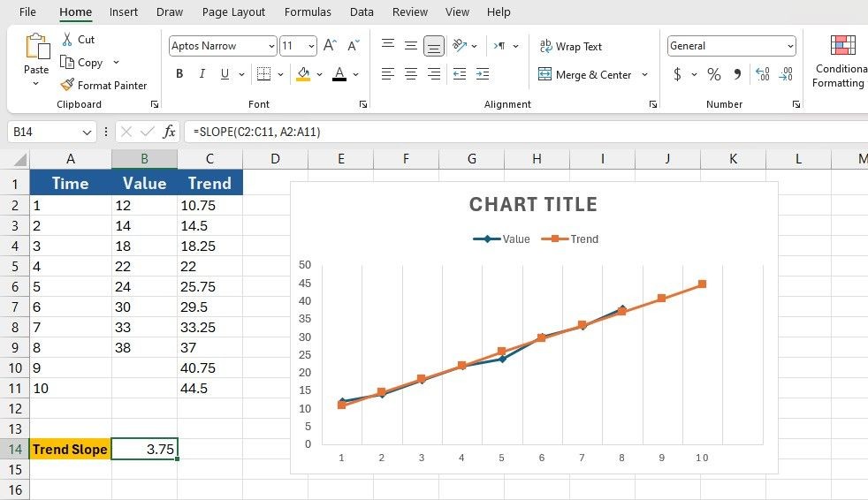Apply the Fill Color bucket icon
Viewport: 868px width, 500px height.
(x=303, y=73)
